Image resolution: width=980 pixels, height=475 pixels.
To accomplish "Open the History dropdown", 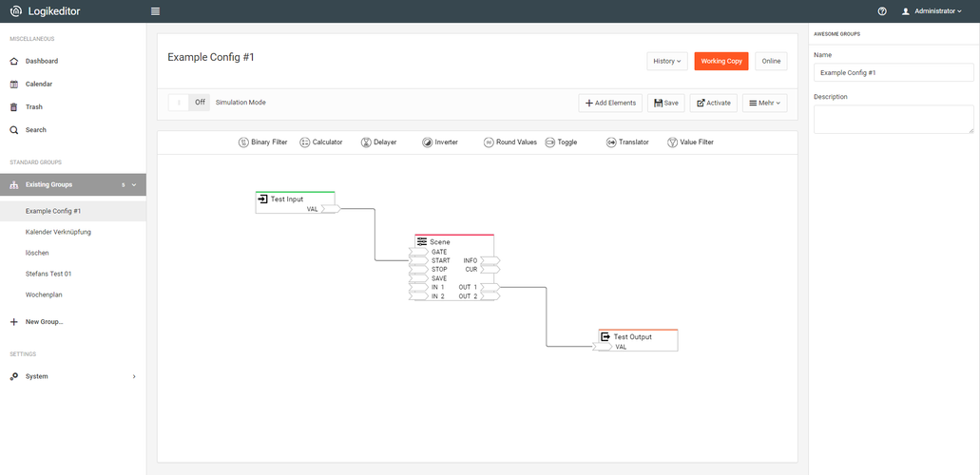I will tap(666, 61).
